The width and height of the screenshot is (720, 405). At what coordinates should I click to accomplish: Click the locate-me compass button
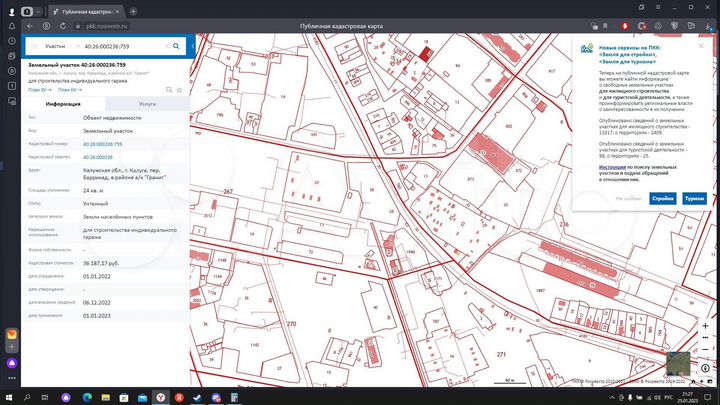705,368
